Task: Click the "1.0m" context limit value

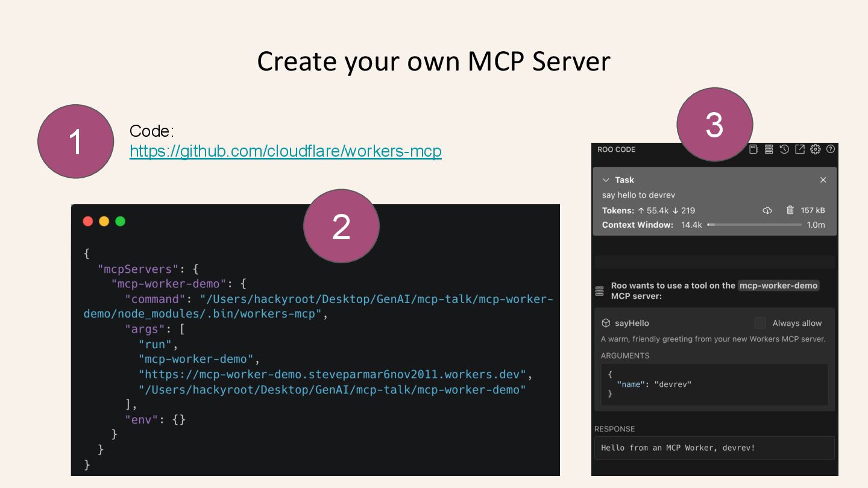Action: 816,225
